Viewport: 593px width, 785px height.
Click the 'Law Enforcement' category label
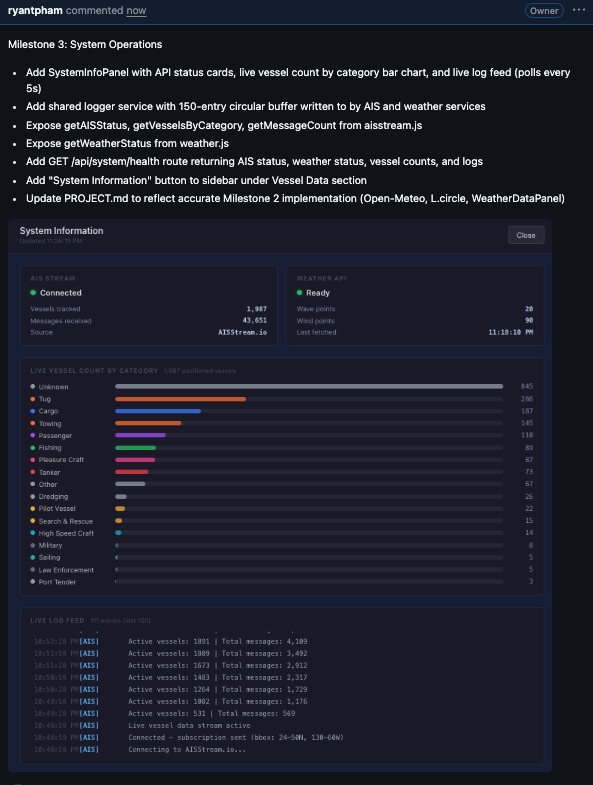click(66, 570)
